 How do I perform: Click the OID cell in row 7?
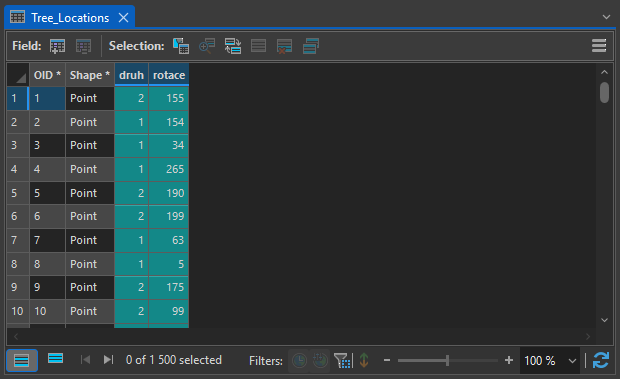[47, 240]
